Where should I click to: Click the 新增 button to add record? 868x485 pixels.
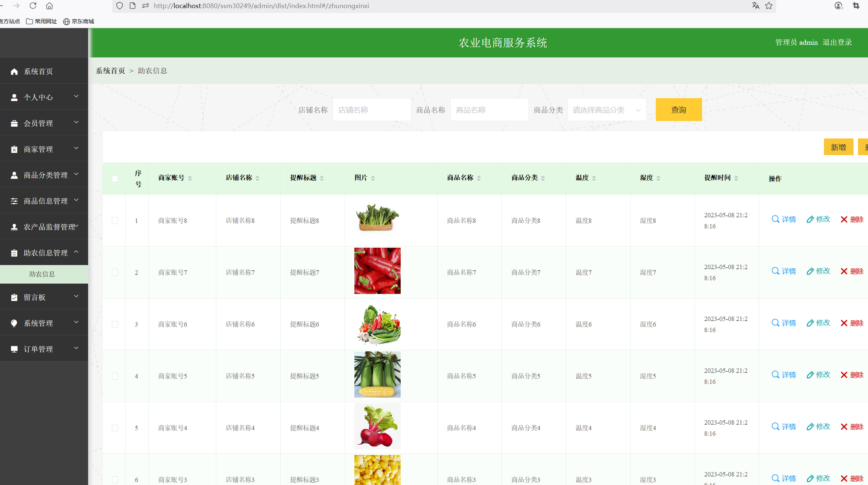tap(838, 147)
